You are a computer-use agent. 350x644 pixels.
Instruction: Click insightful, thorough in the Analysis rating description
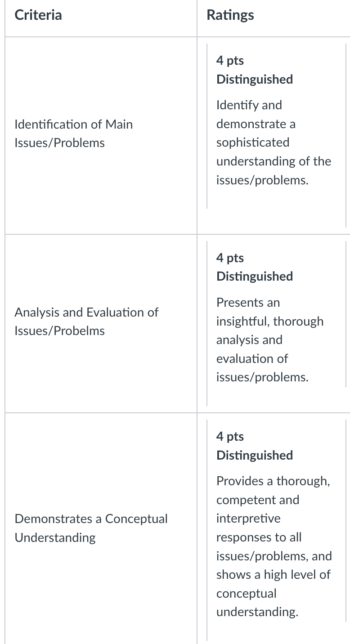(x=270, y=321)
